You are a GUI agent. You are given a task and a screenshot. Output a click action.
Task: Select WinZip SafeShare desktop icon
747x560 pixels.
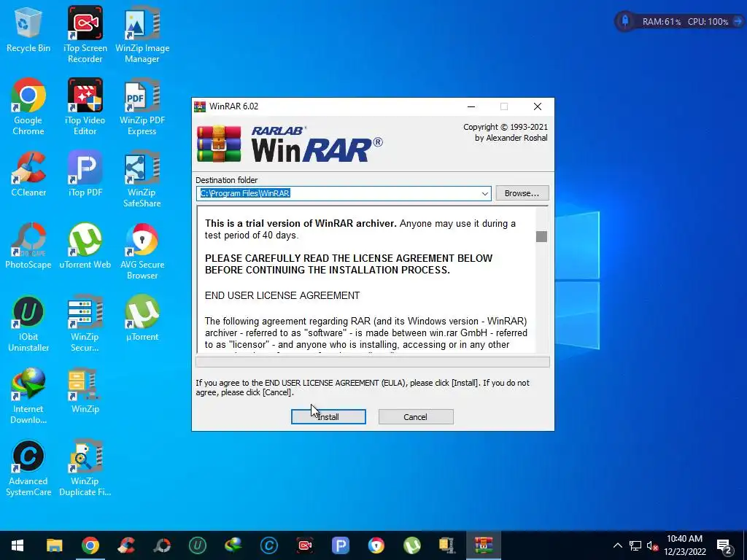click(x=142, y=179)
